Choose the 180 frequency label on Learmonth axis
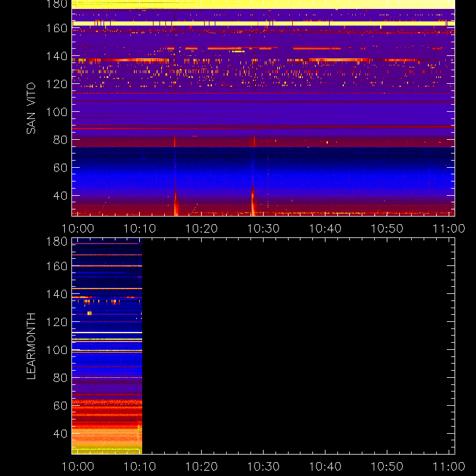 57,242
